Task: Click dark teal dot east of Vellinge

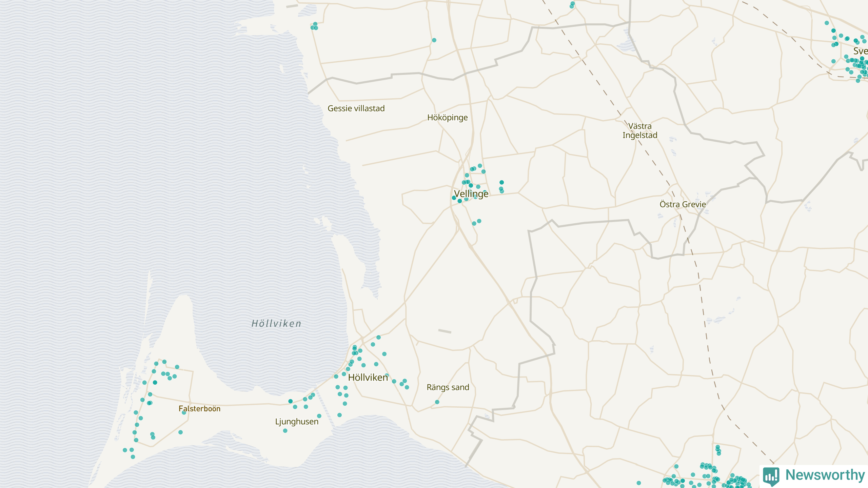Action: [501, 182]
